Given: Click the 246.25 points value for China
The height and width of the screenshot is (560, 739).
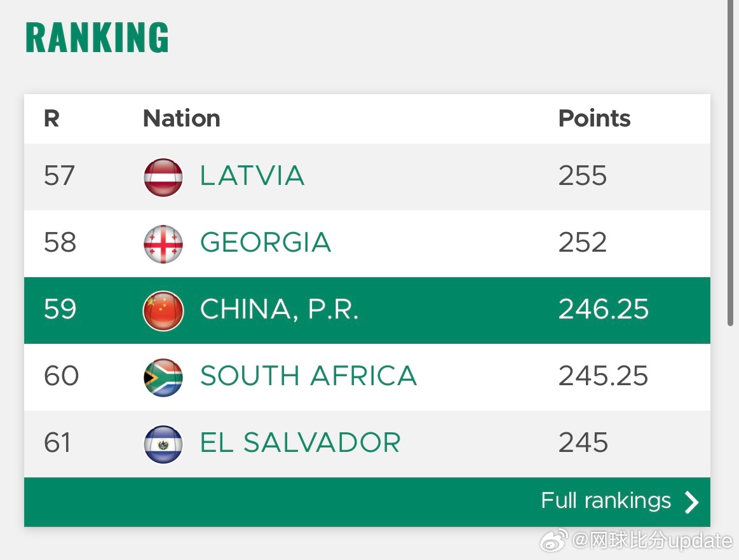Looking at the screenshot, I should 604,310.
